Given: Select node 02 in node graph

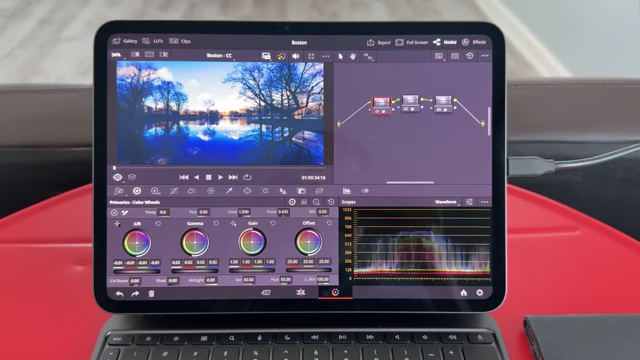Looking at the screenshot, I should pyautogui.click(x=410, y=104).
